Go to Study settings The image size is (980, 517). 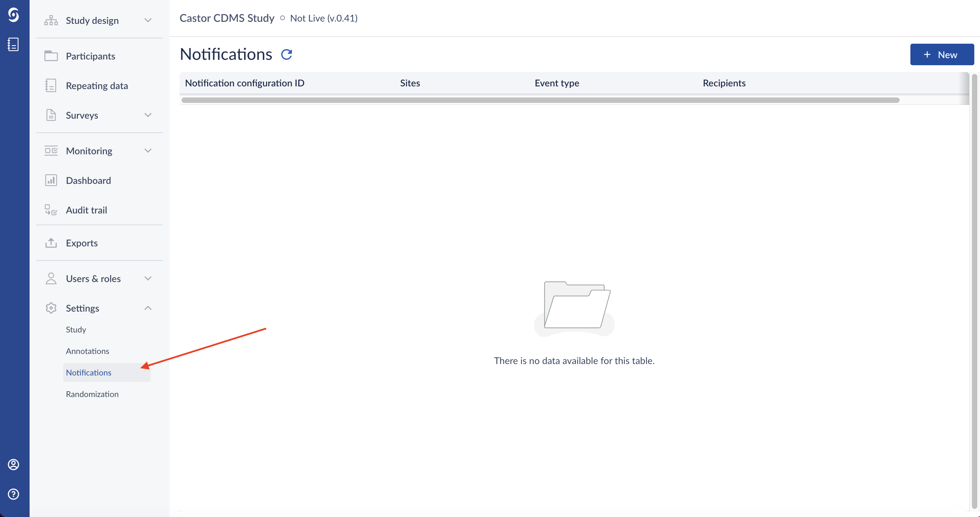[76, 329]
